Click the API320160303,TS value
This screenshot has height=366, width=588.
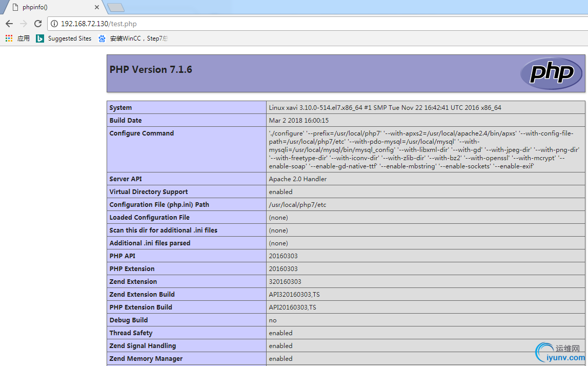[x=294, y=294]
